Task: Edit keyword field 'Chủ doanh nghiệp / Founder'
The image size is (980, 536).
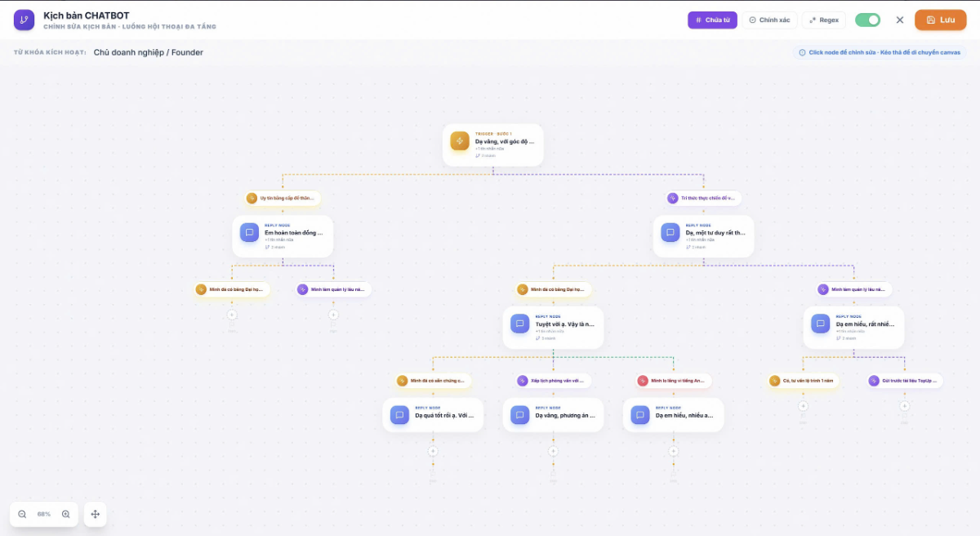Action: pyautogui.click(x=149, y=52)
